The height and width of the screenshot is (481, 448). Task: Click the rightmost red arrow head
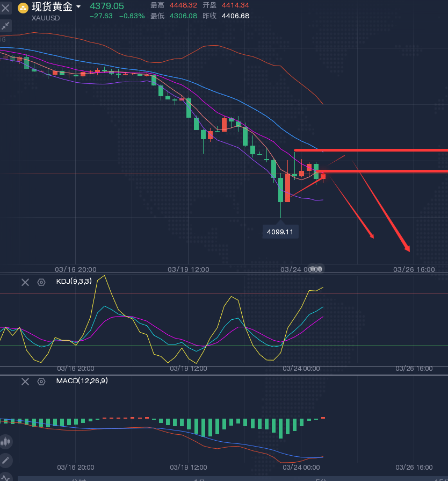(408, 249)
